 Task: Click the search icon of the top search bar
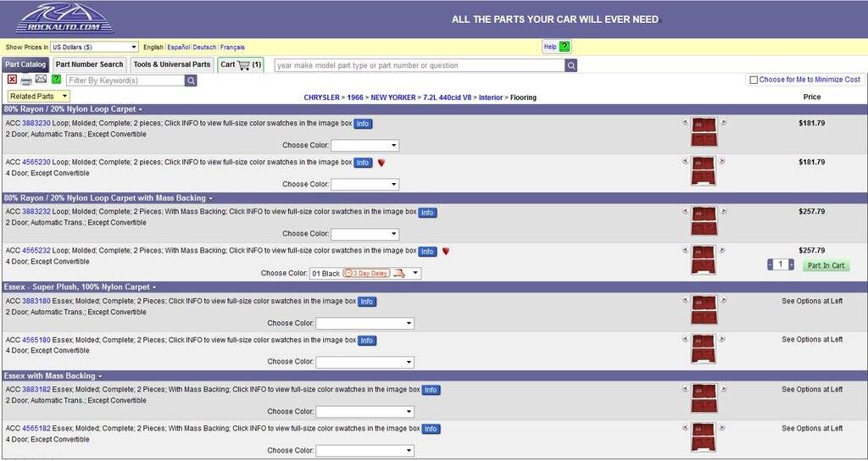pyautogui.click(x=571, y=65)
